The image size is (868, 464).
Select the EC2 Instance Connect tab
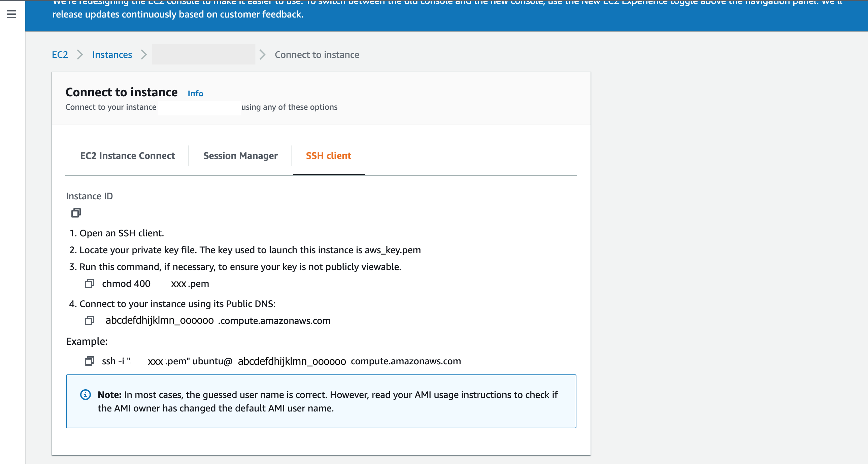click(127, 155)
